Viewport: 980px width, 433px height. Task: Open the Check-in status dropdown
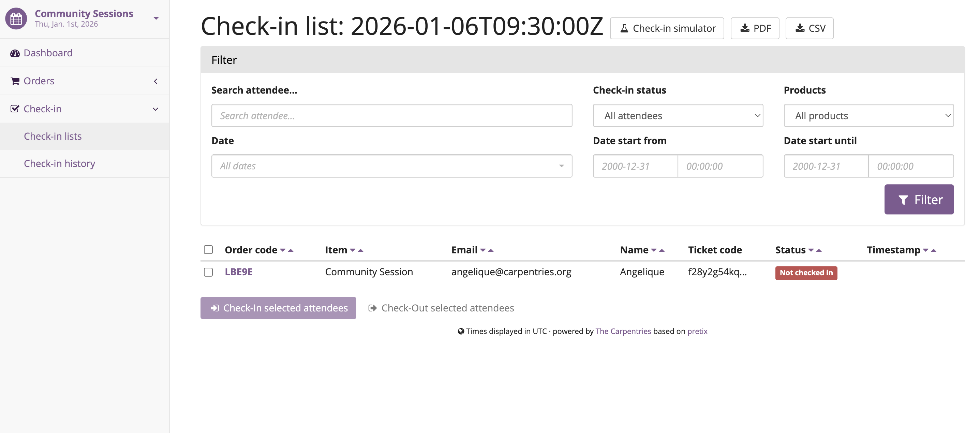click(678, 115)
